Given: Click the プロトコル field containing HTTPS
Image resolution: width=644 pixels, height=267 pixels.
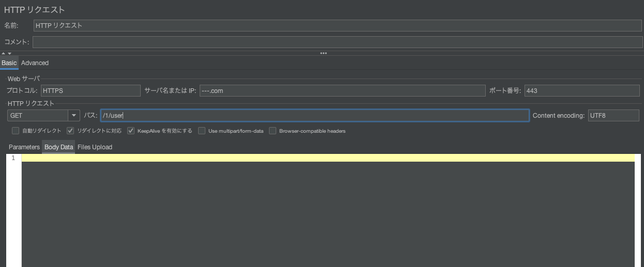Looking at the screenshot, I should [x=91, y=90].
